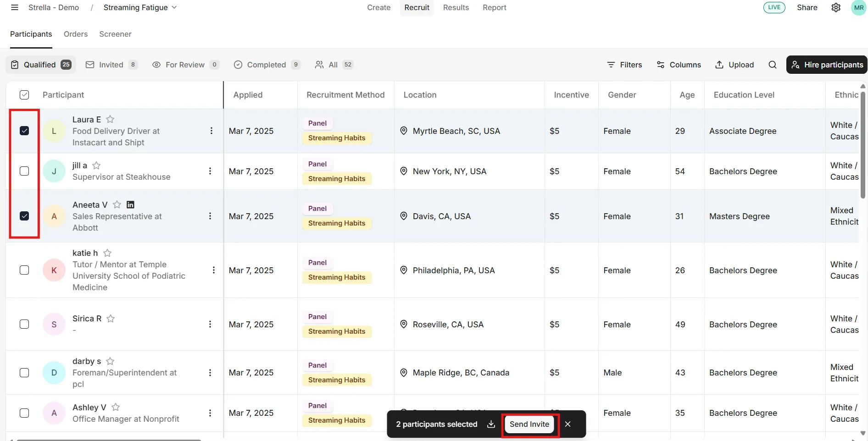Switch to the Create tab
868x441 pixels.
379,7
